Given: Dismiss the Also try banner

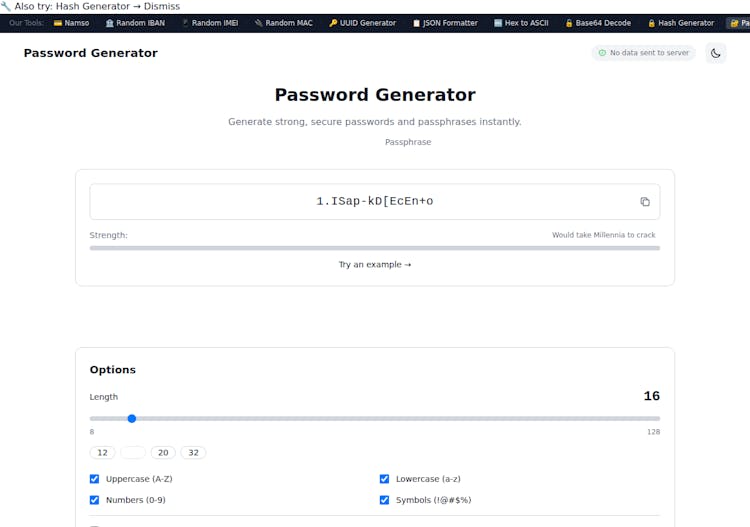Looking at the screenshot, I should (x=162, y=7).
